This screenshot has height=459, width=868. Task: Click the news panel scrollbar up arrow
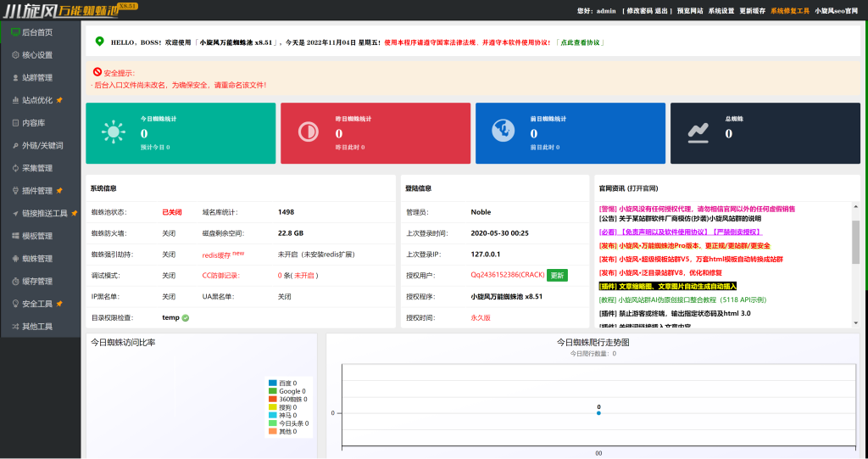tap(856, 207)
